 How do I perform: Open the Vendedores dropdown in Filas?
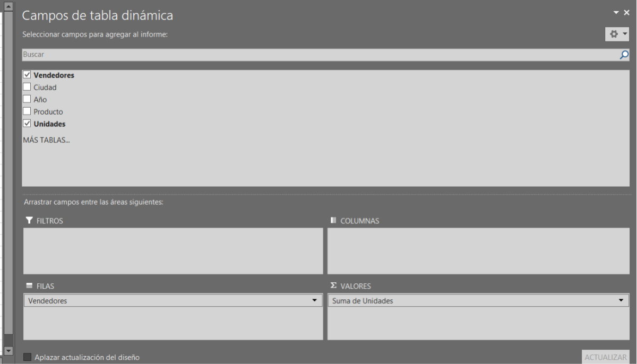(x=315, y=301)
